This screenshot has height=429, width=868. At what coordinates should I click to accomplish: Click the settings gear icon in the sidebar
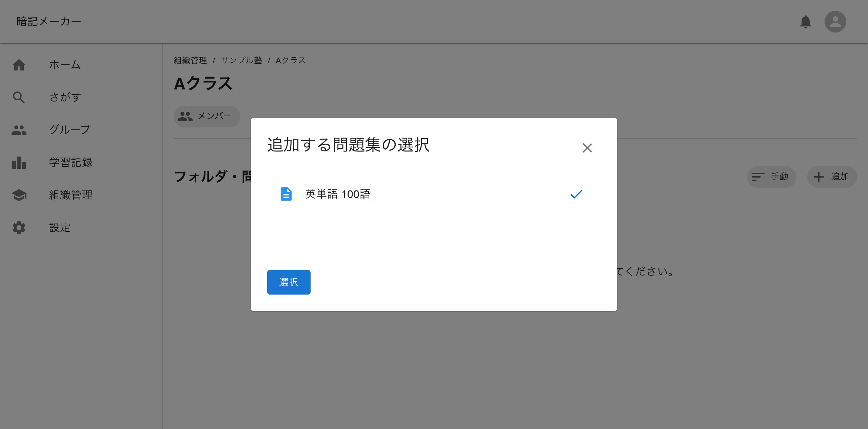[x=19, y=227]
